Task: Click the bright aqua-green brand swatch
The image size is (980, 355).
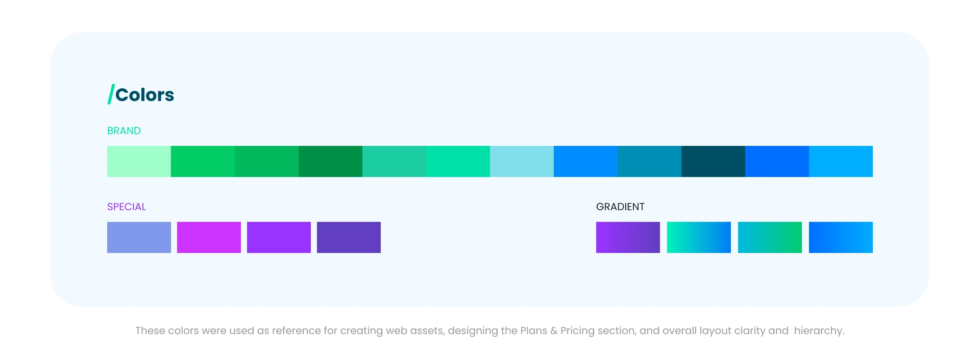Action: pos(458,161)
